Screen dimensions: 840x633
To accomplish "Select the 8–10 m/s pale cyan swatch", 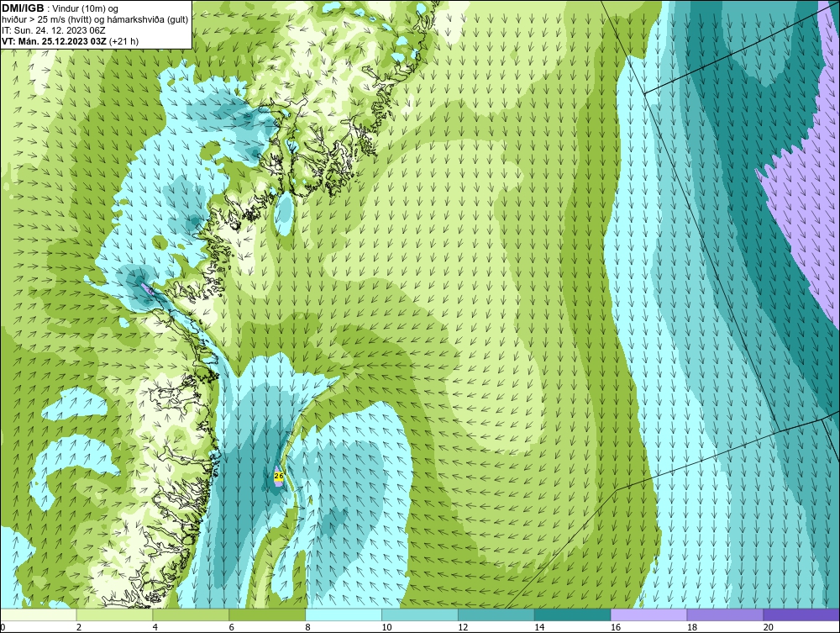I will point(344,615).
